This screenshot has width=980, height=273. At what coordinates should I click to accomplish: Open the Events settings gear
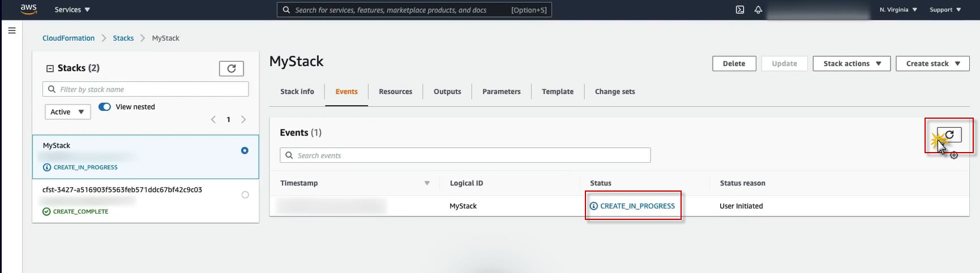click(x=954, y=155)
